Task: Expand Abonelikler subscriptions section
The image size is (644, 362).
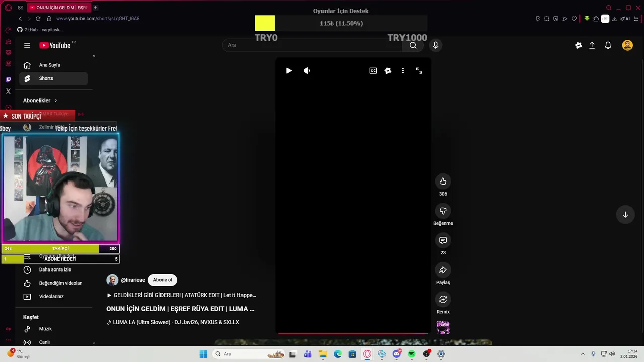Action: [x=40, y=101]
